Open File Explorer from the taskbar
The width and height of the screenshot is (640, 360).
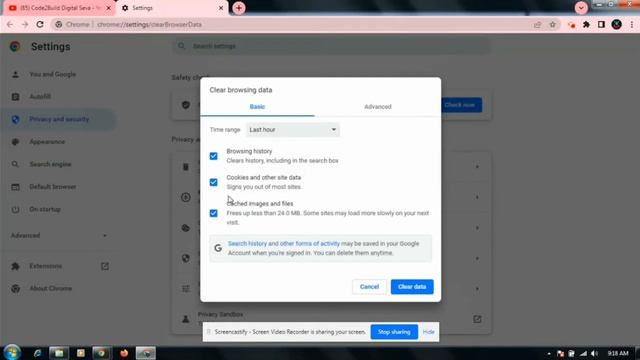pyautogui.click(x=59, y=353)
